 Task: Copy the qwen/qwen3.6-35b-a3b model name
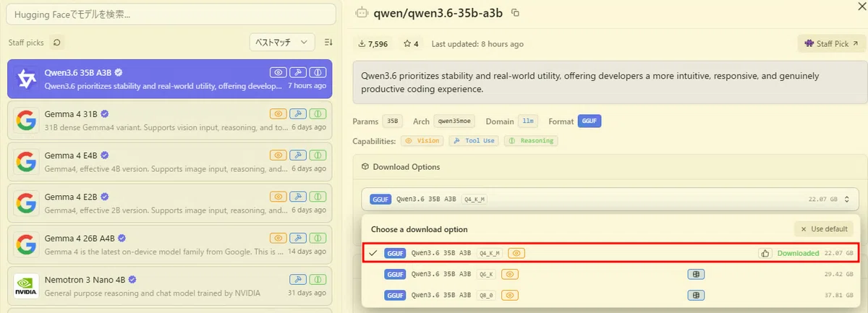click(x=515, y=13)
